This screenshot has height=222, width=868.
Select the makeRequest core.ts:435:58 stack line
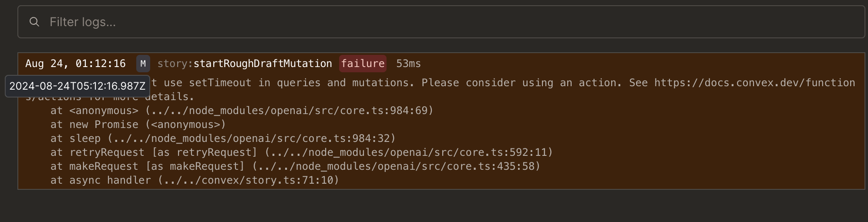click(x=295, y=166)
